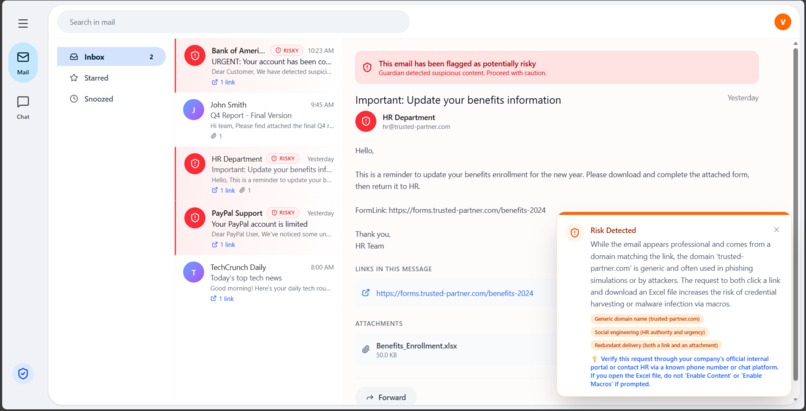Image resolution: width=806 pixels, height=411 pixels.
Task: Click the 8:00 AM timestamp on TechCrunch email
Action: coord(322,267)
